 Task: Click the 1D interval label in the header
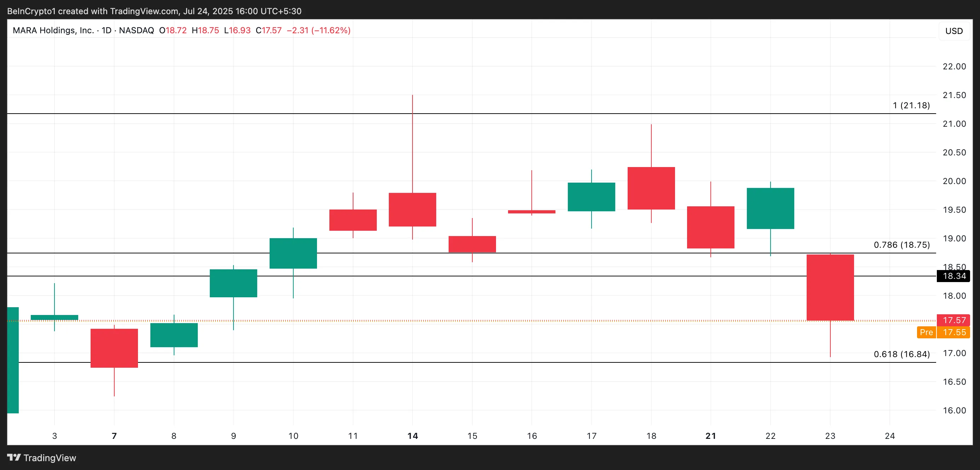106,30
